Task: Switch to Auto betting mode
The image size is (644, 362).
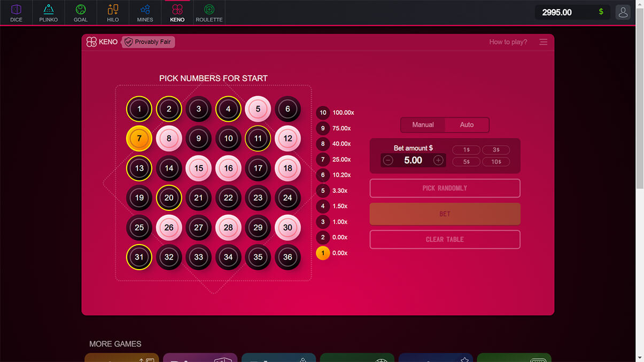Action: 467,124
